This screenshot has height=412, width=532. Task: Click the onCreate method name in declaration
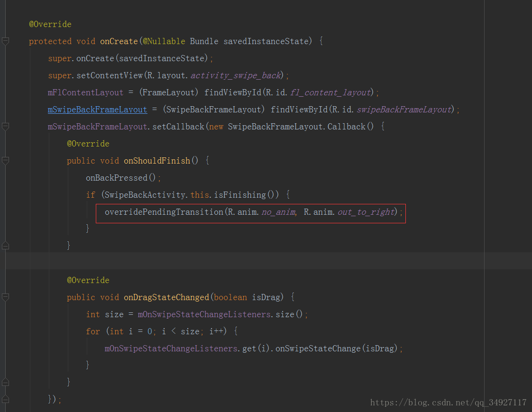coord(119,41)
